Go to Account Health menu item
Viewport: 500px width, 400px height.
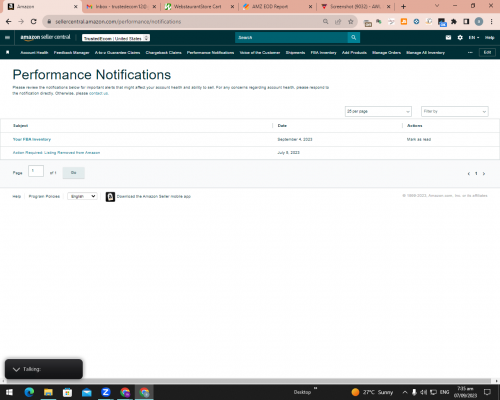(34, 53)
